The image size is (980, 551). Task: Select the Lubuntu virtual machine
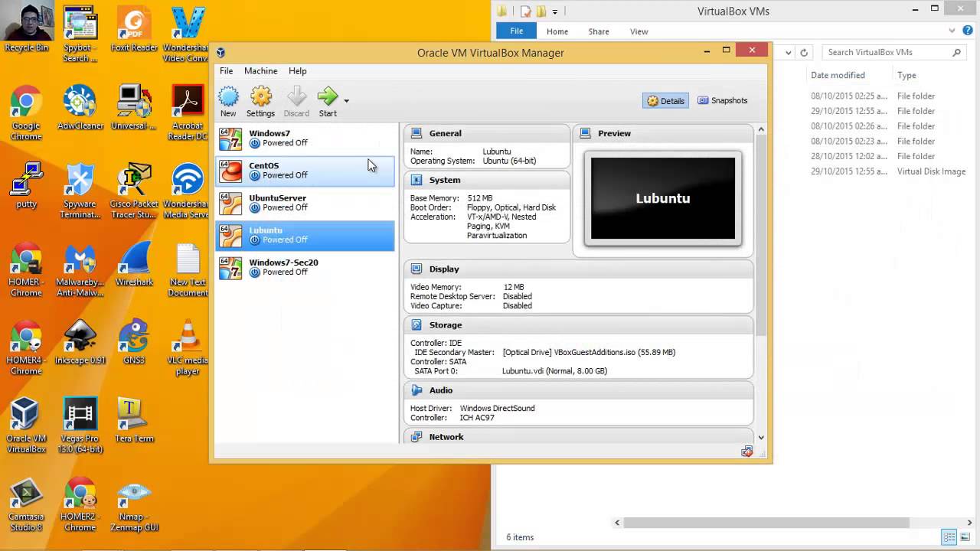pyautogui.click(x=305, y=235)
